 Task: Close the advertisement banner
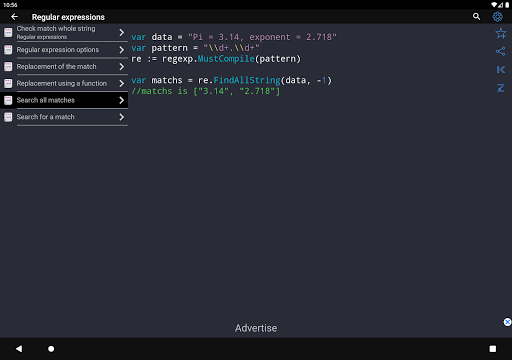click(507, 322)
